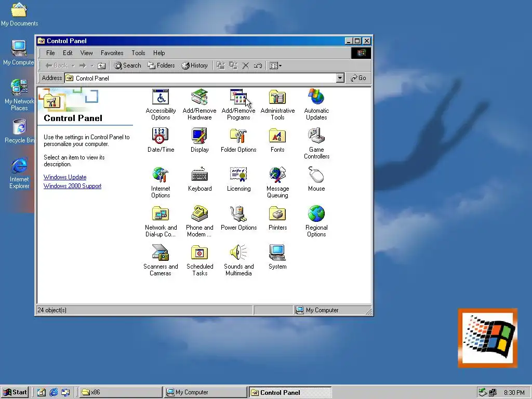Open the Views dropdown button

275,65
